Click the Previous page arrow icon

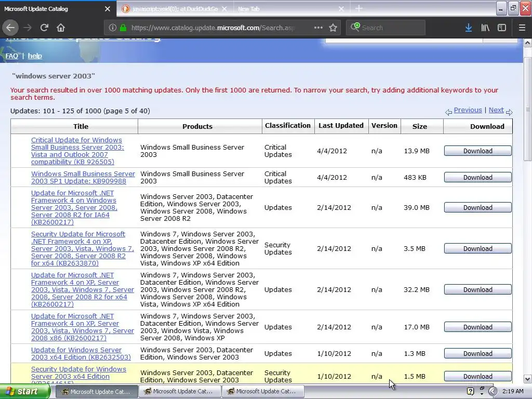point(448,112)
